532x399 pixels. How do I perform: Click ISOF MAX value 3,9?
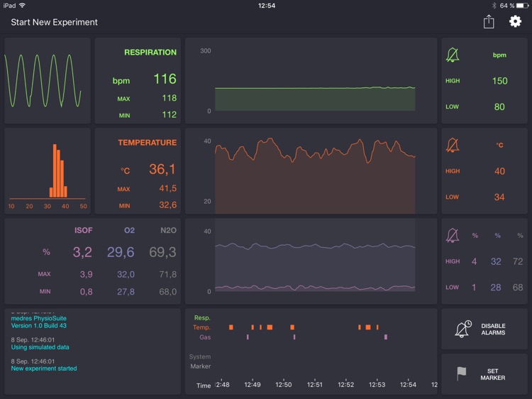click(86, 274)
